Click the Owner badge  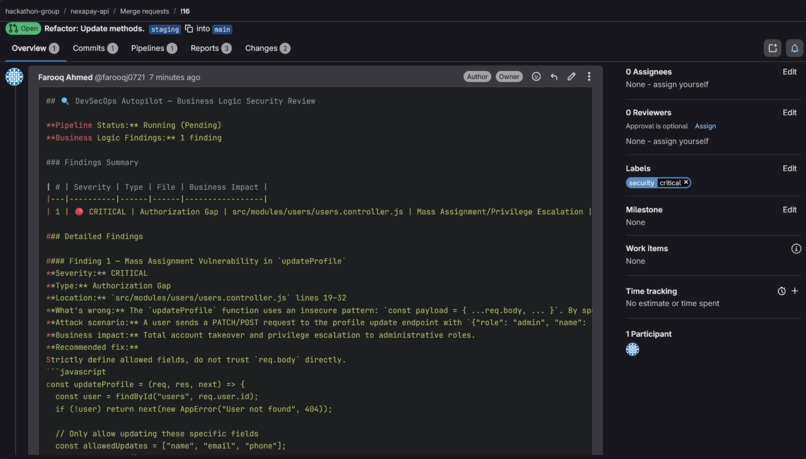point(509,77)
